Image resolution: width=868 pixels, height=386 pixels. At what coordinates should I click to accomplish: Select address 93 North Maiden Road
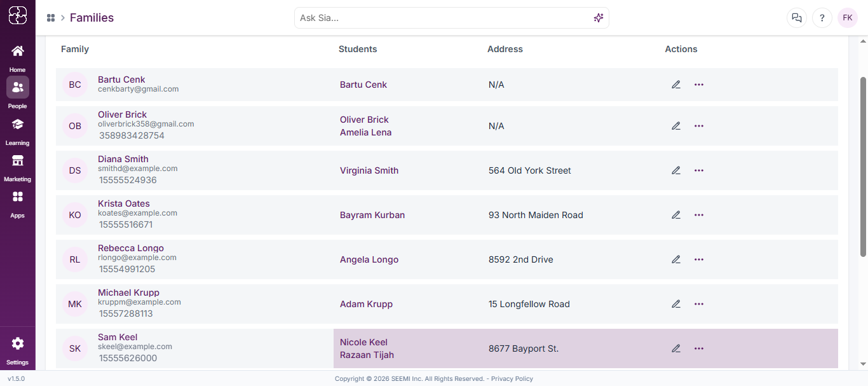click(536, 215)
